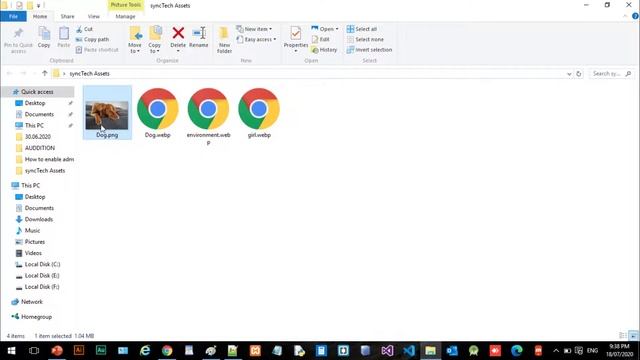Open Chrome from the taskbar
640x360 pixels.
[x=167, y=351]
